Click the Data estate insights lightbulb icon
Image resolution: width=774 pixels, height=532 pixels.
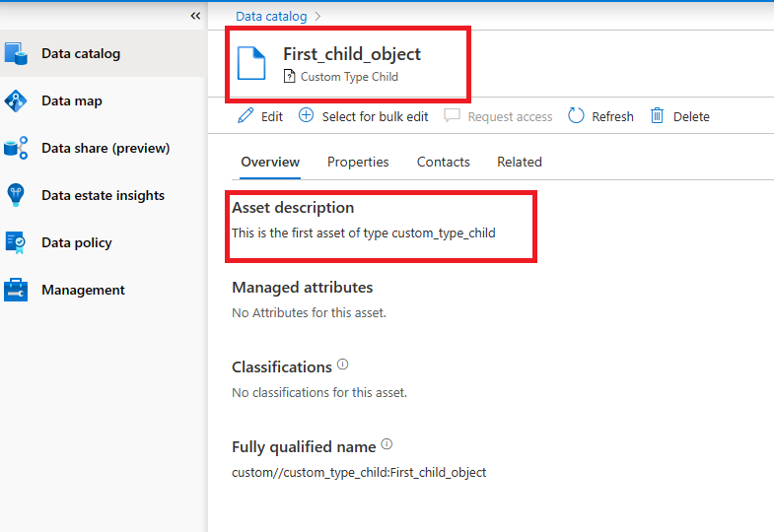[16, 195]
